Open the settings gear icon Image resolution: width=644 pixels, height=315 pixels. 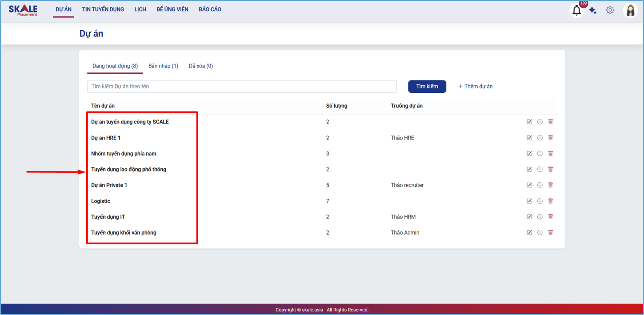(610, 10)
